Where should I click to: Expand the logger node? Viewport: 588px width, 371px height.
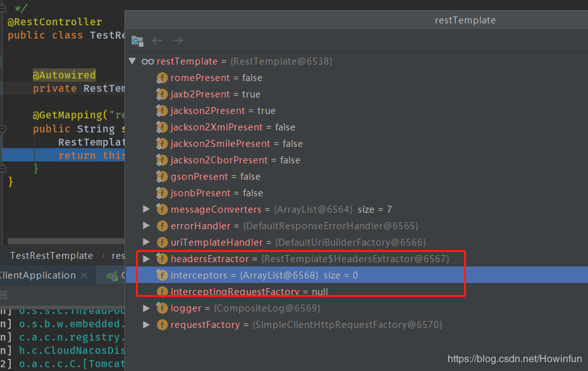[x=146, y=308]
